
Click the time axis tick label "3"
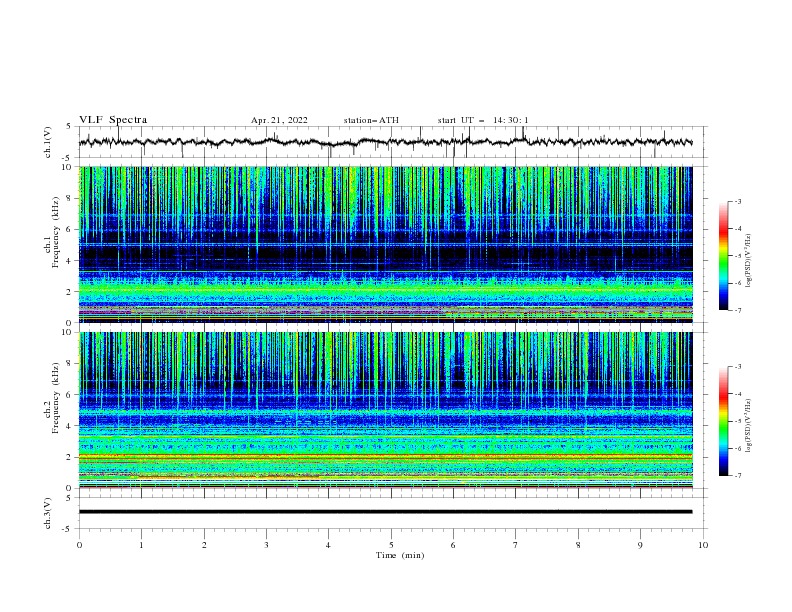(x=266, y=545)
